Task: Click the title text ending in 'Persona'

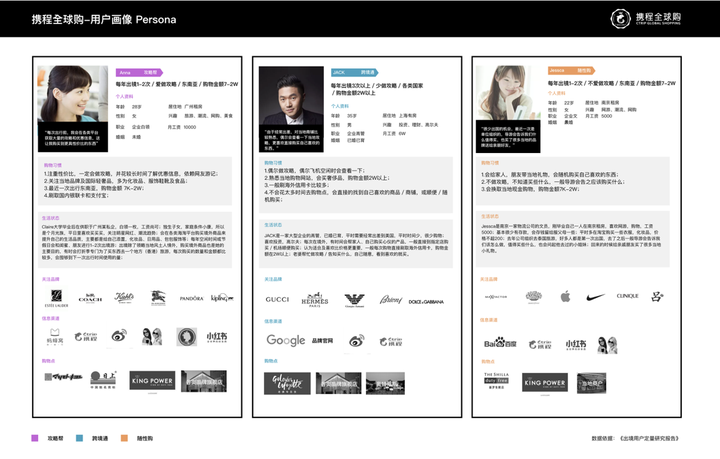Action: point(104,19)
